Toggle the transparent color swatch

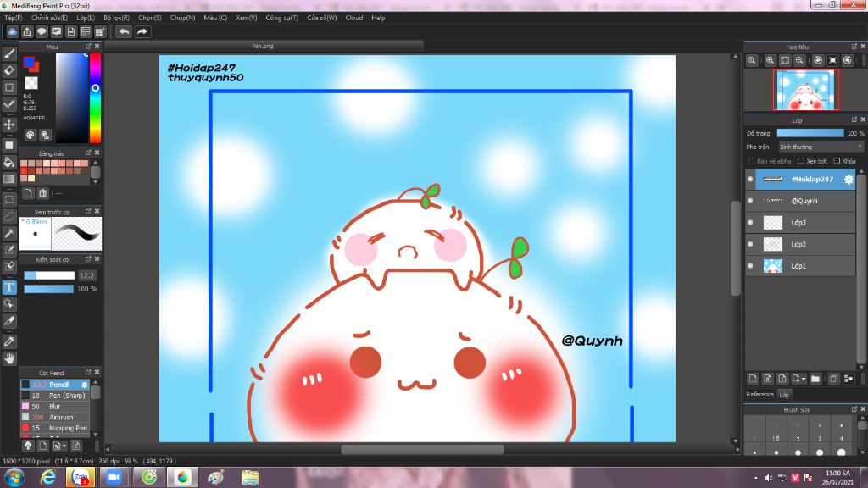click(x=31, y=83)
